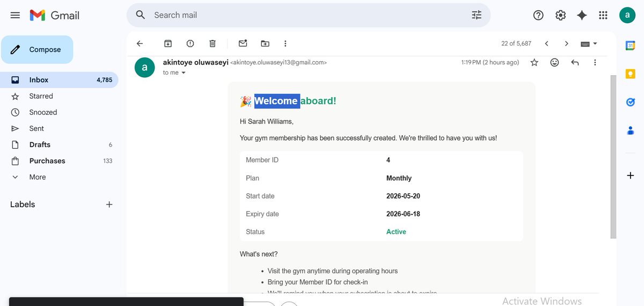Go to the newer email

(x=546, y=43)
